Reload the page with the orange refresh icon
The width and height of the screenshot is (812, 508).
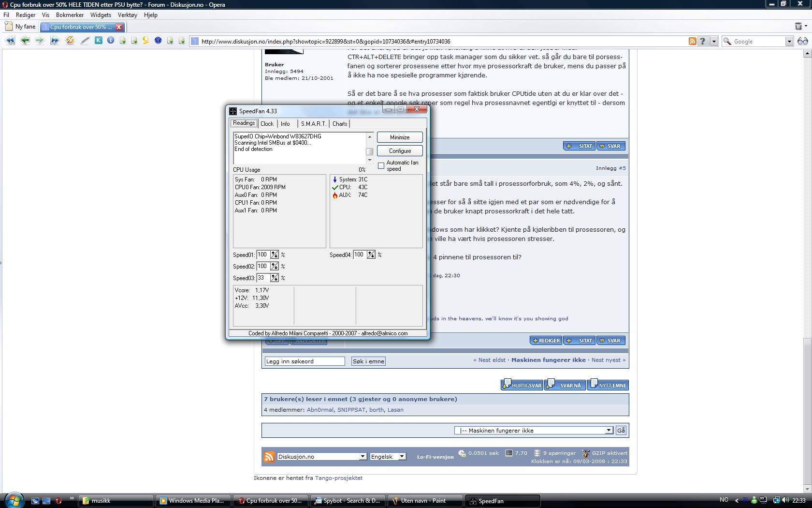point(70,41)
